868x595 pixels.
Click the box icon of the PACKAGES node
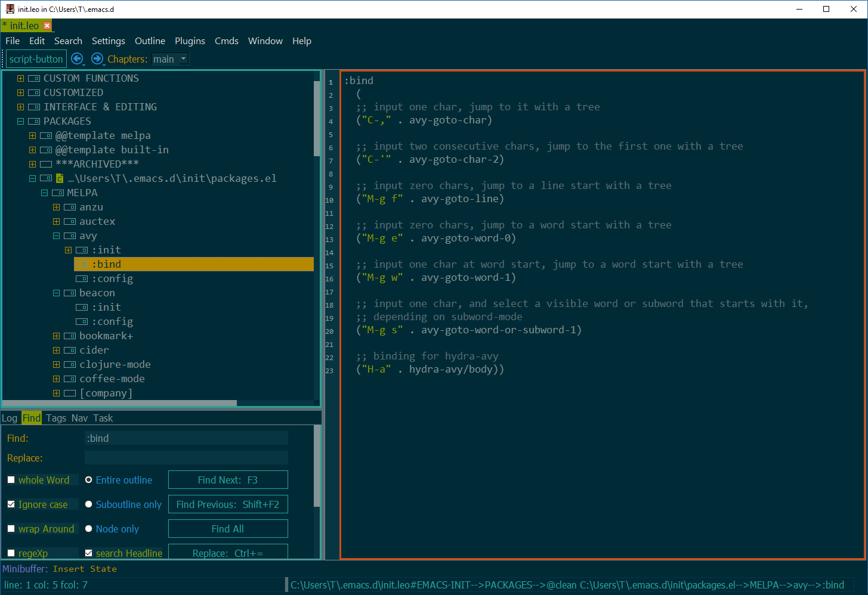click(x=34, y=122)
